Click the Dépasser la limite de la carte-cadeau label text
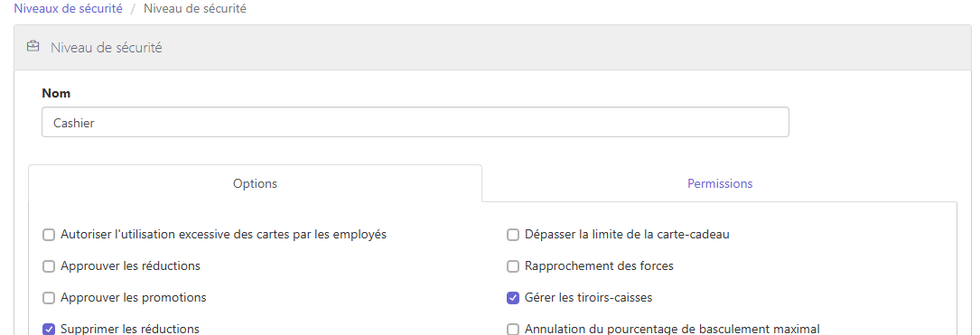The height and width of the screenshot is (335, 980). coord(628,235)
